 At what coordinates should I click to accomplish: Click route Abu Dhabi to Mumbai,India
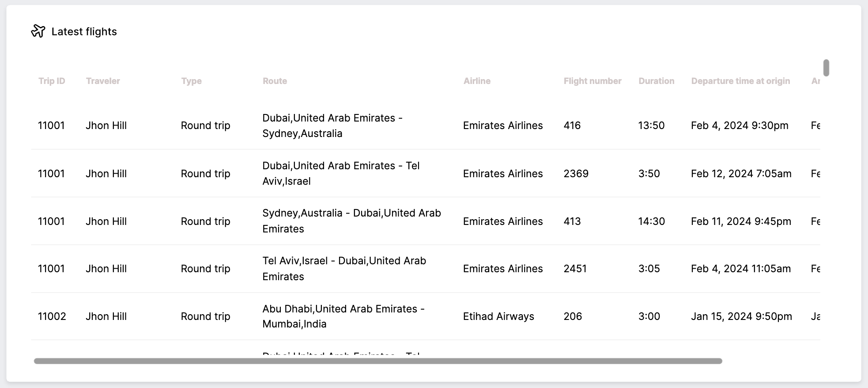[343, 316]
